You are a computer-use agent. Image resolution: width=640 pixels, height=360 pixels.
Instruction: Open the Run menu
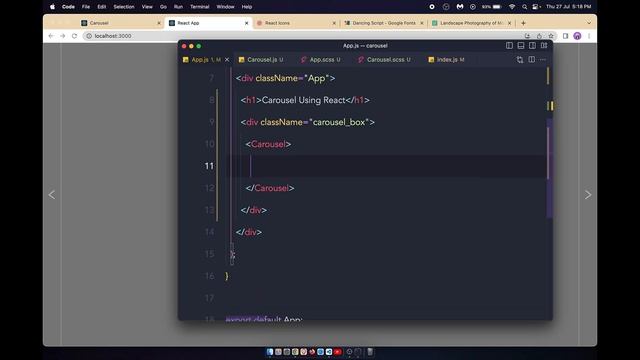pos(178,7)
